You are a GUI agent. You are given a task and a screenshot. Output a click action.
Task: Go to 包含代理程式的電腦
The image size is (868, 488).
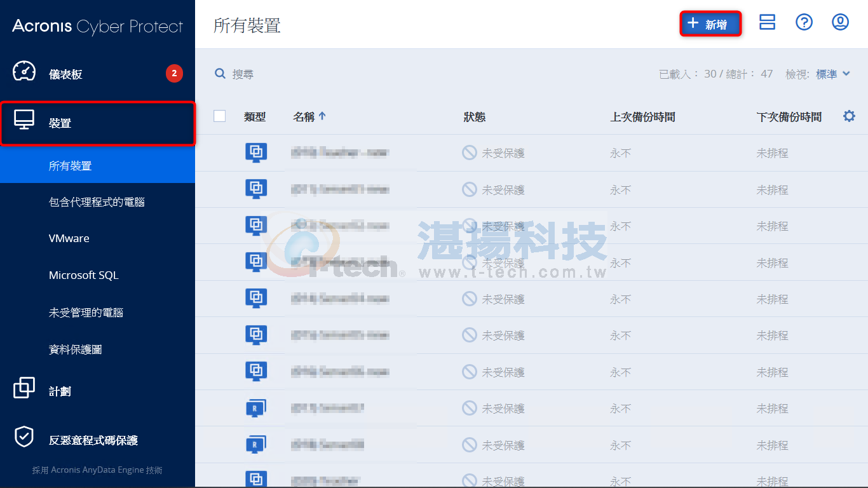(x=97, y=202)
